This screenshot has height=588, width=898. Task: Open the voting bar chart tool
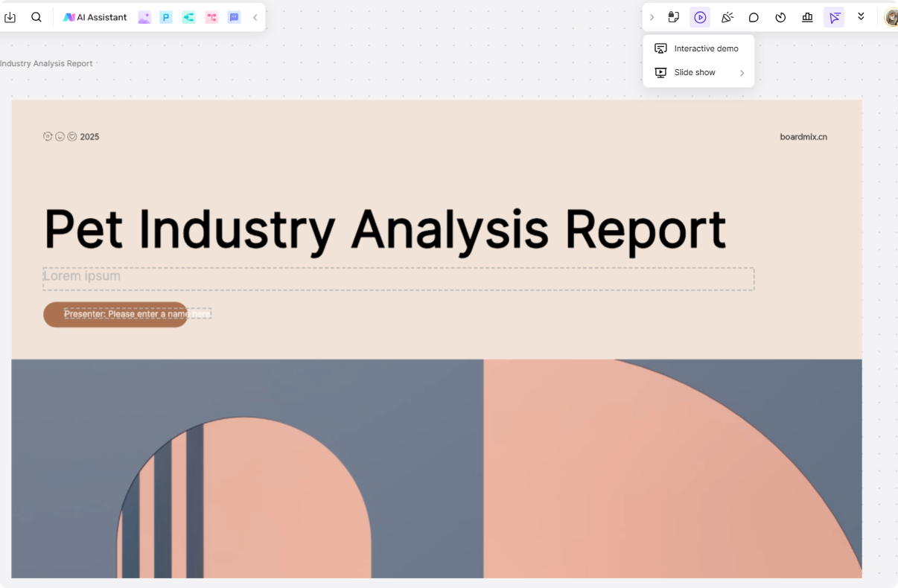point(807,17)
